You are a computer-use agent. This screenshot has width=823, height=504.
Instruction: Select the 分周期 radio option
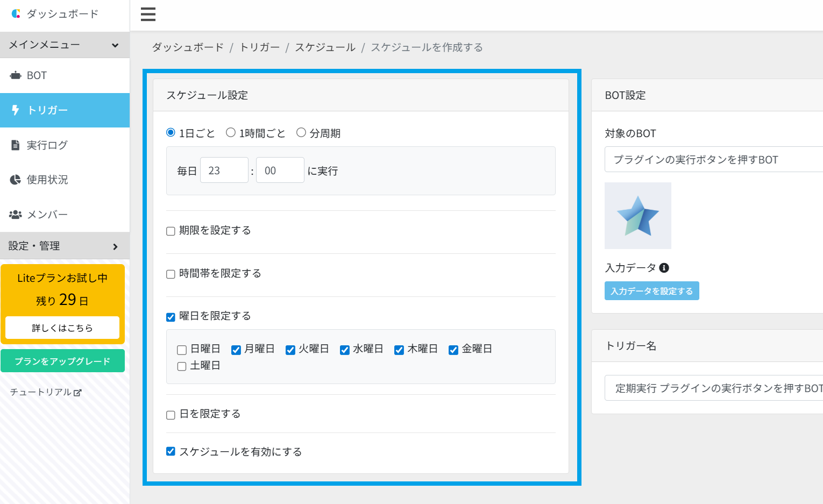301,132
